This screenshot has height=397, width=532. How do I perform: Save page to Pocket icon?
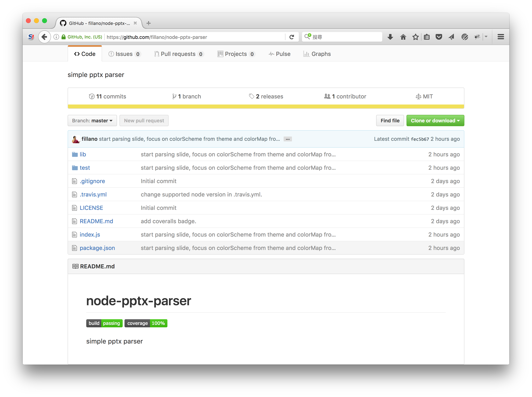[x=438, y=37]
